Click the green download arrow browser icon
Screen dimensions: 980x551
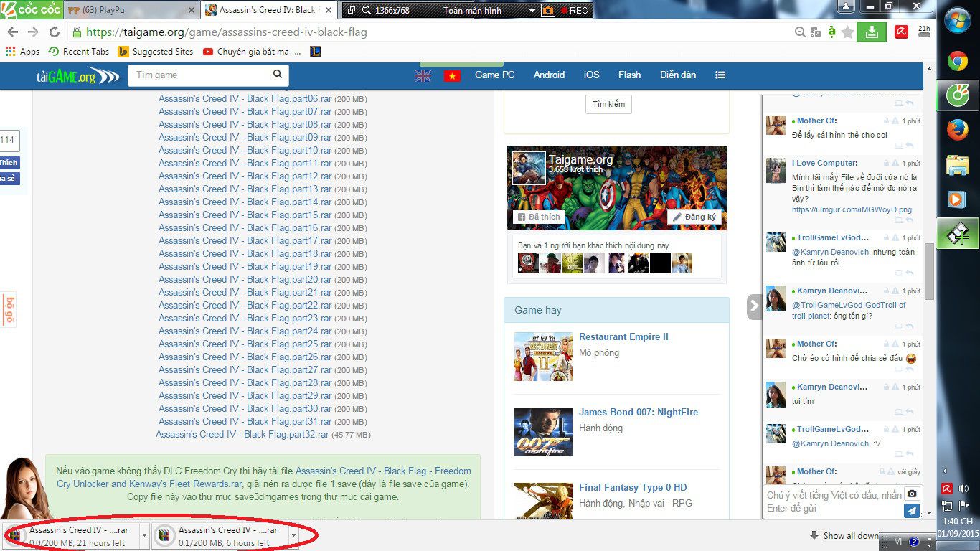[x=871, y=32]
